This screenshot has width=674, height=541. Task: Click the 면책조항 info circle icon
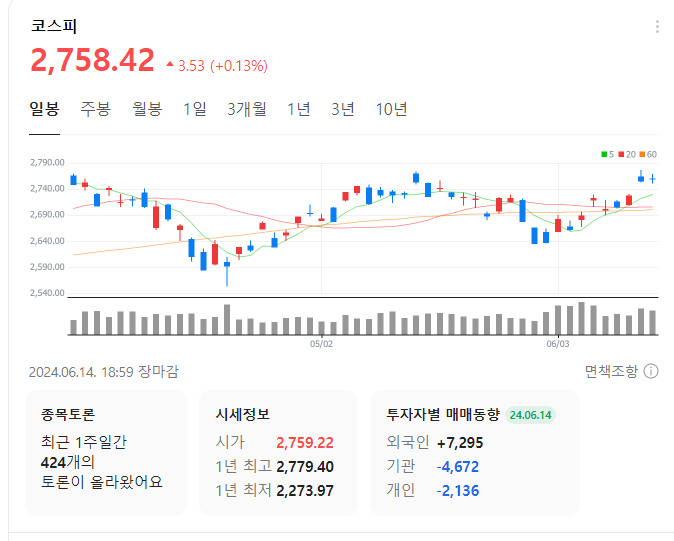(651, 371)
